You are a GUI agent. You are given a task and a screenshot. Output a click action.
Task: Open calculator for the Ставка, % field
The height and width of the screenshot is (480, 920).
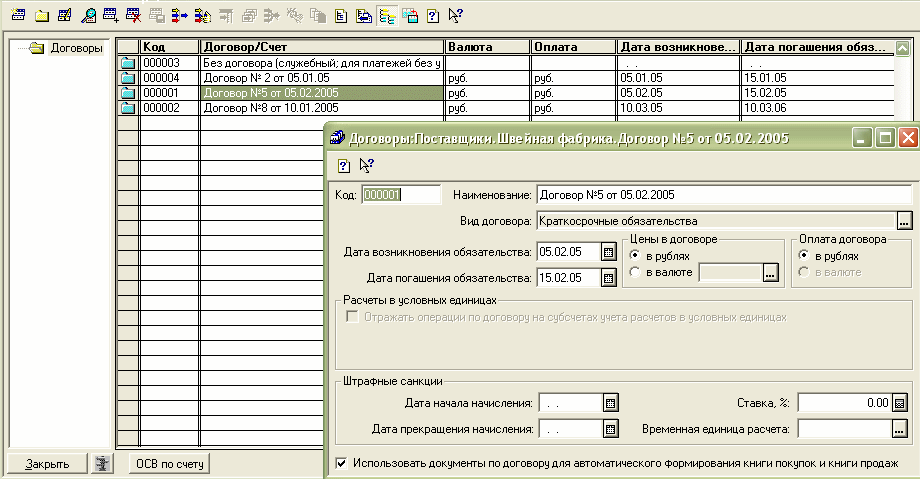tap(900, 403)
